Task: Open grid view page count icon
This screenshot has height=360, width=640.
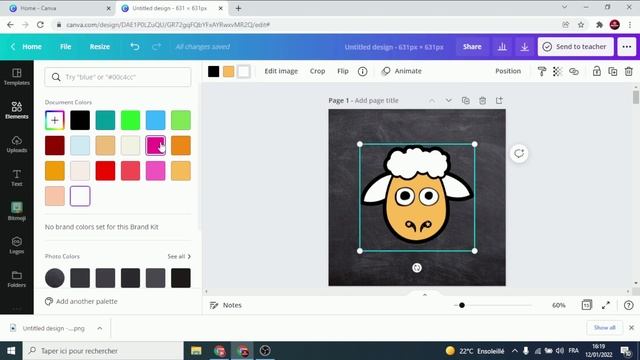Action: pos(587,305)
